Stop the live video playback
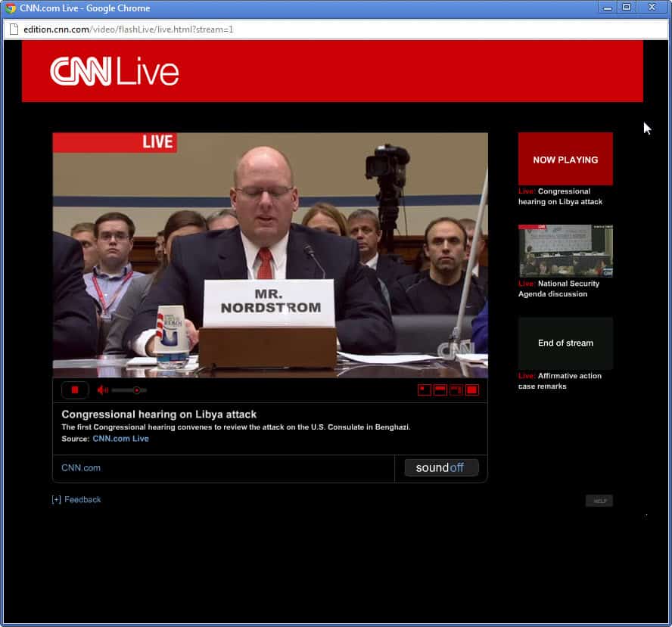The width and height of the screenshot is (672, 627). (x=75, y=390)
